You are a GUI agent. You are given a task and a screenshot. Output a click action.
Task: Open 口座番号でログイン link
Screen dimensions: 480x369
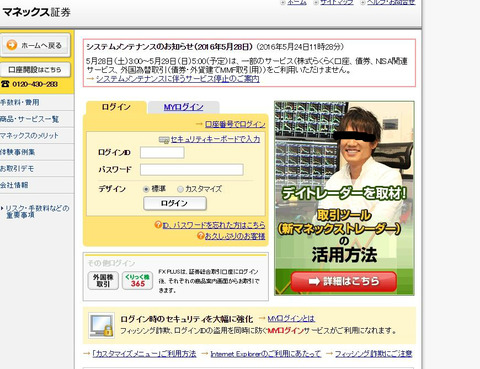[235, 124]
